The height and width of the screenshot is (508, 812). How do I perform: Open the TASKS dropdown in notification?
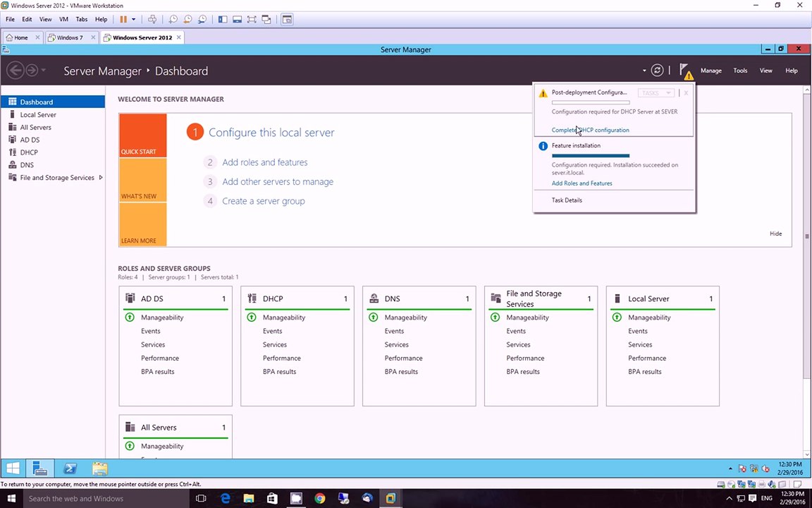(656, 93)
